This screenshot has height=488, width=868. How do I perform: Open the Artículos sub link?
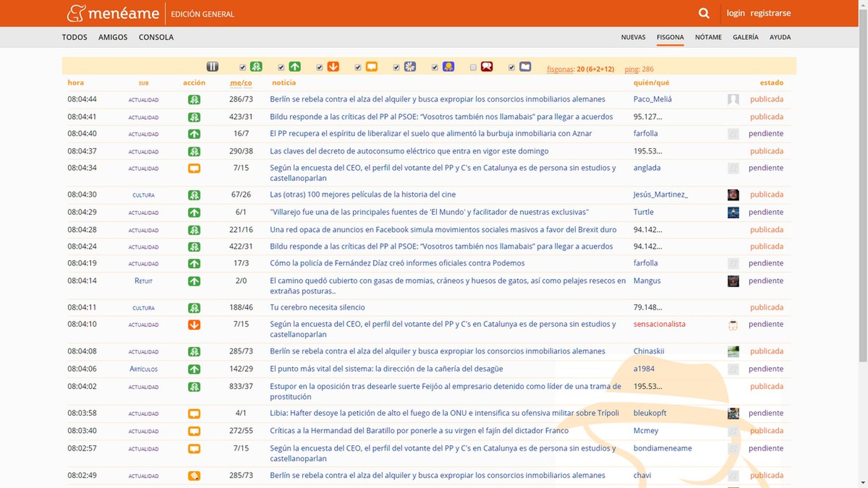pos(144,369)
